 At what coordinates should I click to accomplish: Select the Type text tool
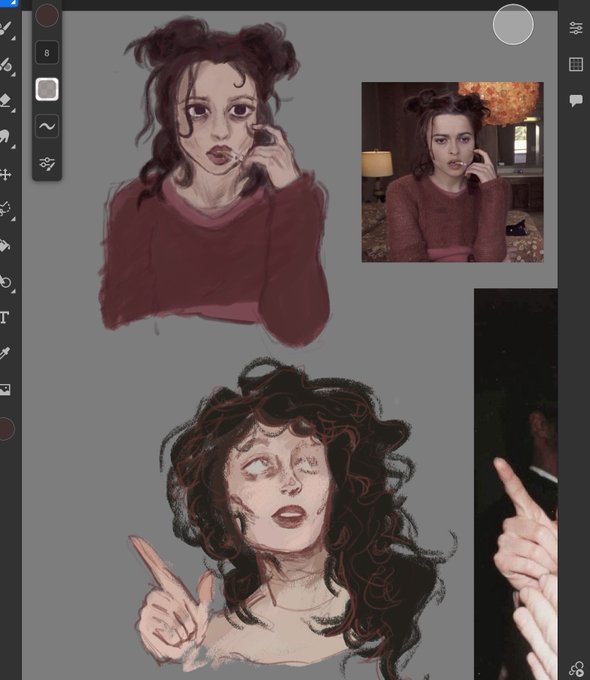[4, 317]
